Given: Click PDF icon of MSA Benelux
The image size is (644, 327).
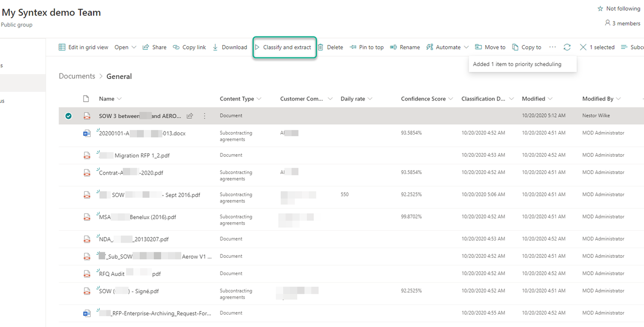Looking at the screenshot, I should point(86,217).
